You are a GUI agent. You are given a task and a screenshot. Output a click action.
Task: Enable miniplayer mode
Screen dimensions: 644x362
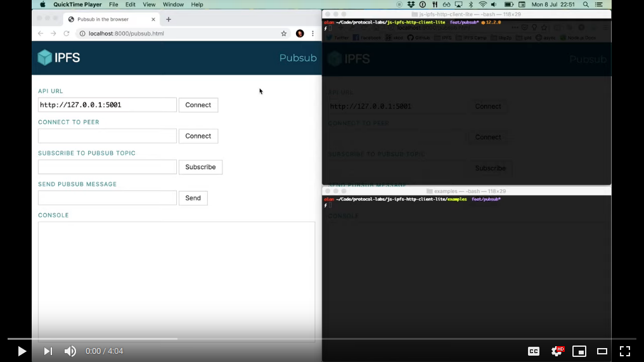coord(579,351)
